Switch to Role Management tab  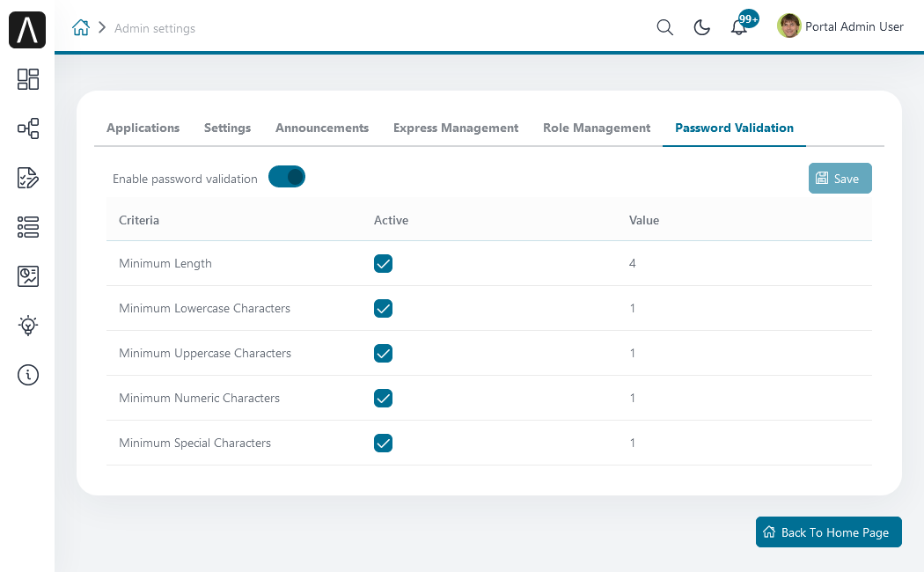click(x=597, y=128)
